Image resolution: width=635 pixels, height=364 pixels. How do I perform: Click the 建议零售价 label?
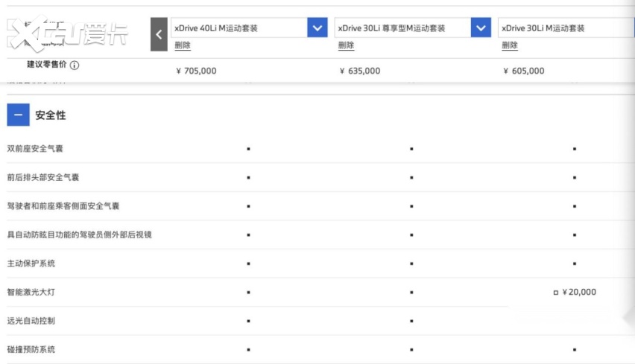(46, 64)
